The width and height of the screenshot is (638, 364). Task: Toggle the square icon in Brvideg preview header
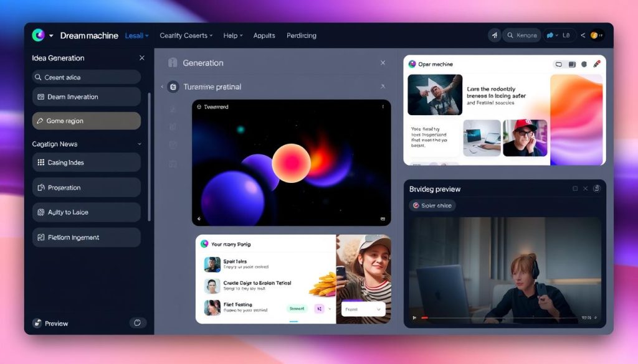[575, 189]
